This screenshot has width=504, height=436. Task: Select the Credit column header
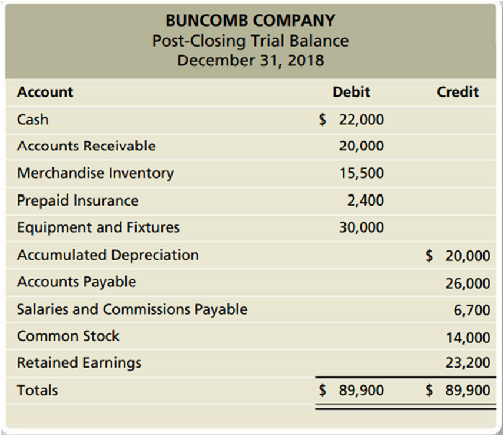(457, 93)
